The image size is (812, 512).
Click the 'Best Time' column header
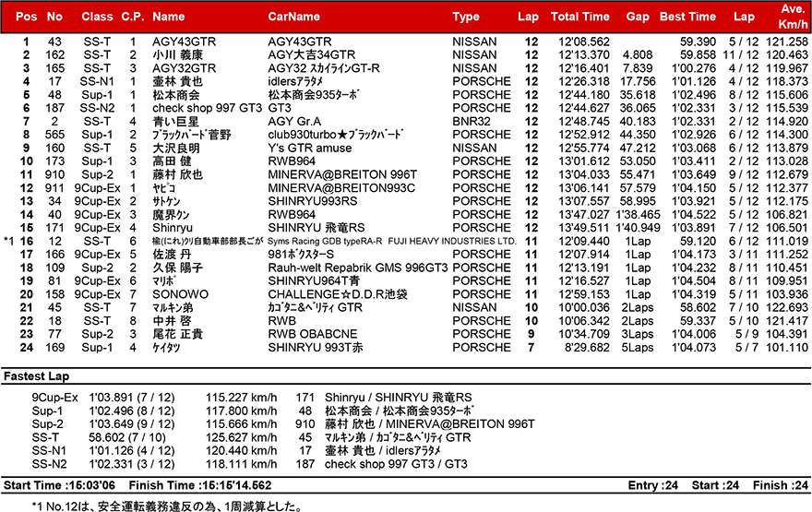[x=687, y=17]
